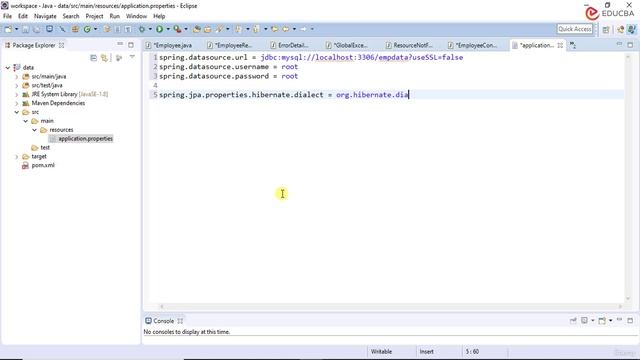Click the Open Console icon
The image size is (640, 360).
(x=602, y=320)
